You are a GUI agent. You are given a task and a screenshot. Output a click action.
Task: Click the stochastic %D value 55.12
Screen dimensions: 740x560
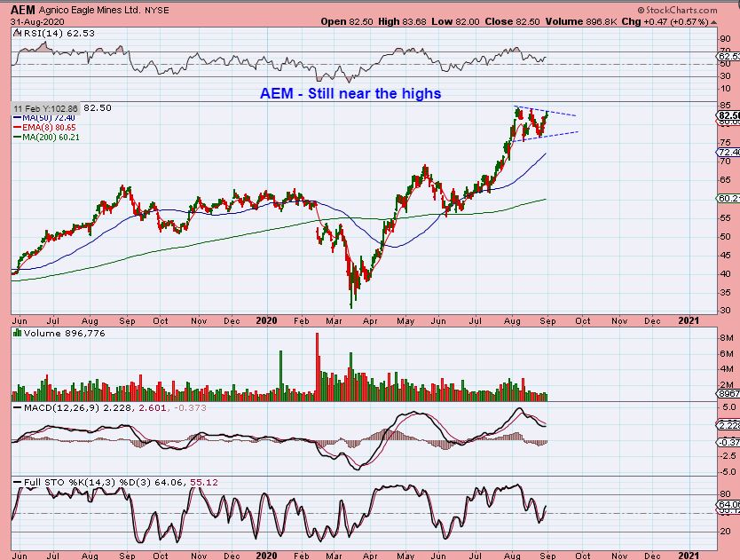[204, 482]
